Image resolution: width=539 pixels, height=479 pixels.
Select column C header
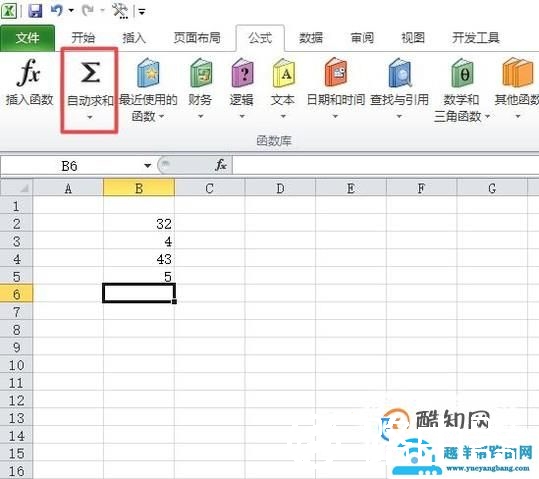(210, 188)
